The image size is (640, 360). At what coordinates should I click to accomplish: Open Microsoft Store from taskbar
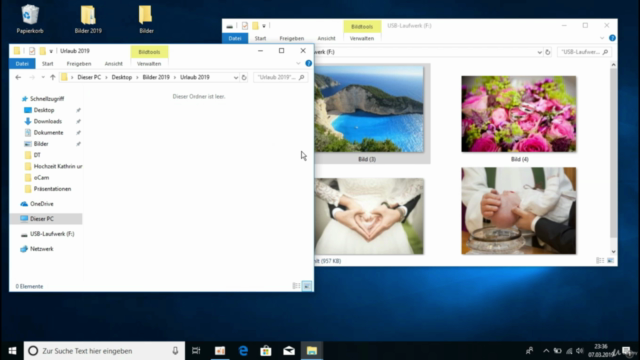click(x=266, y=351)
